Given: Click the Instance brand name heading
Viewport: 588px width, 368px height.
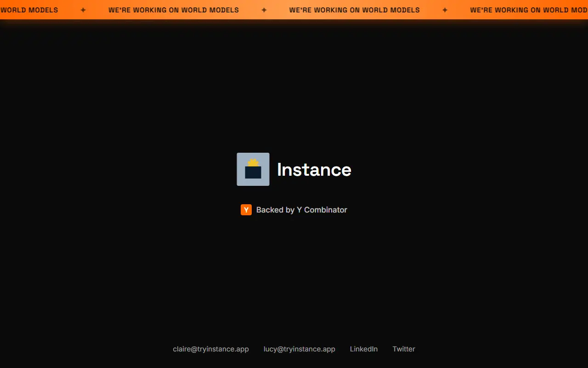Looking at the screenshot, I should [314, 170].
